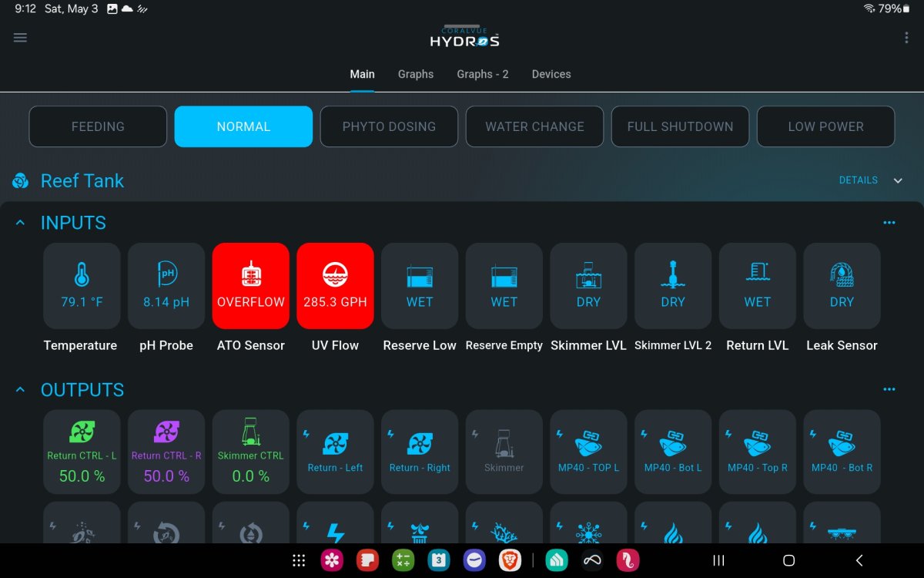Open the Leak Sensor tile
Image resolution: width=924 pixels, height=578 pixels.
[x=842, y=286]
